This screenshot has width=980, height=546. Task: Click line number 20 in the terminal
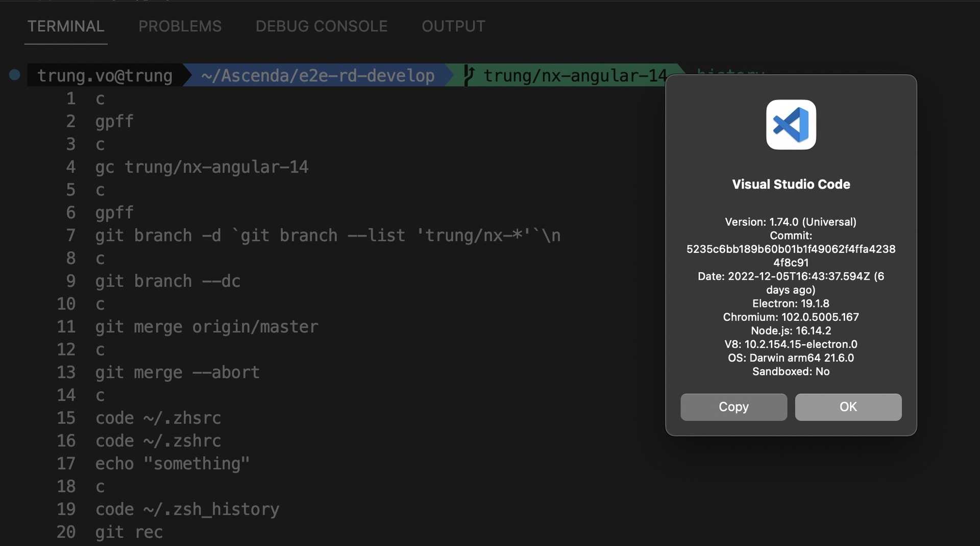coord(66,532)
